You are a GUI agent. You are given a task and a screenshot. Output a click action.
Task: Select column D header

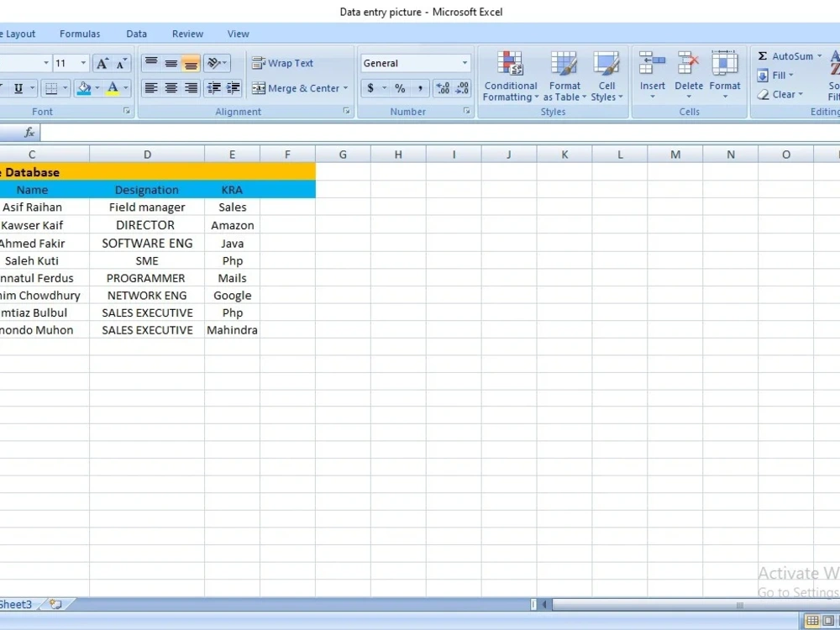click(x=147, y=155)
